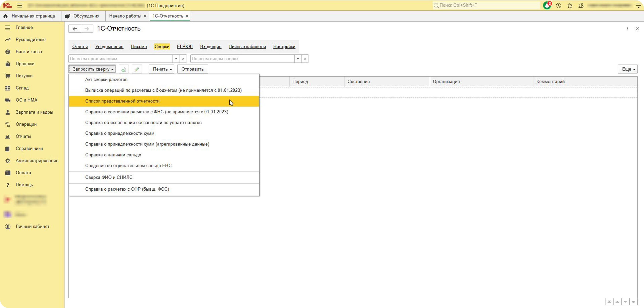This screenshot has width=644, height=308.
Task: Expand the organizations filter dropdown arrow
Action: [176, 59]
